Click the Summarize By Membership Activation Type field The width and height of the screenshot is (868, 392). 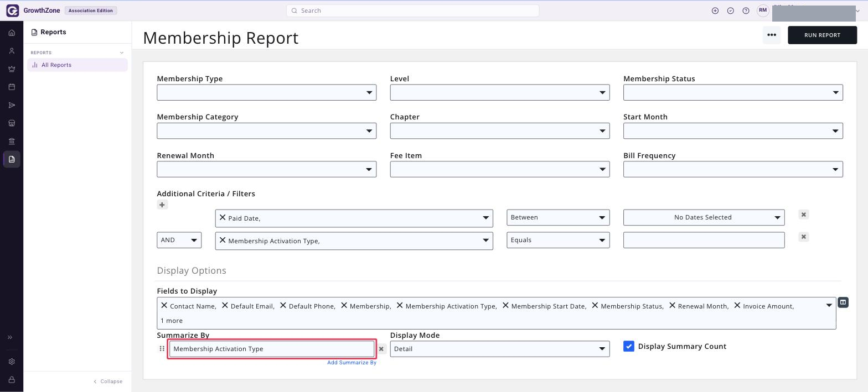coord(272,349)
